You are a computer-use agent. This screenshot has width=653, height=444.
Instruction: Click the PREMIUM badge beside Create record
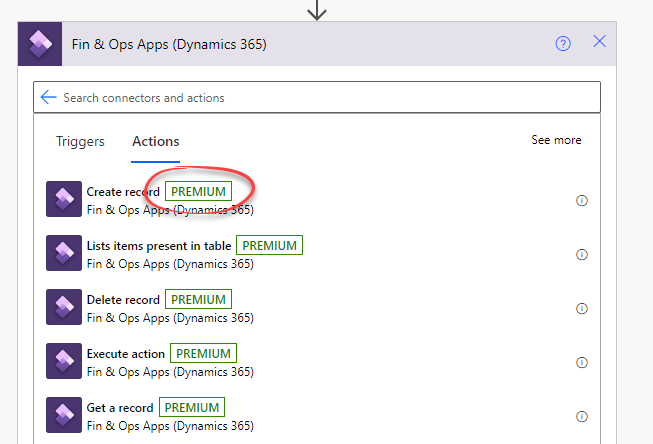coord(198,191)
